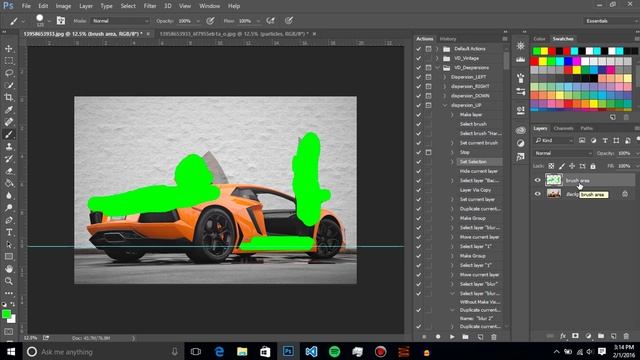Swap foreground and background colors arrow
The width and height of the screenshot is (640, 360).
coord(13,304)
